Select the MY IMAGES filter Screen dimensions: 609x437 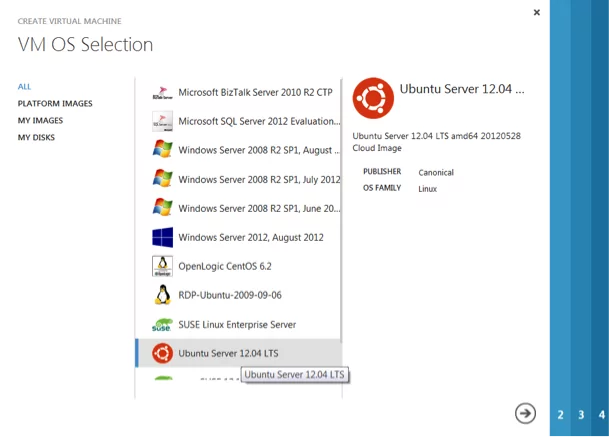point(40,120)
